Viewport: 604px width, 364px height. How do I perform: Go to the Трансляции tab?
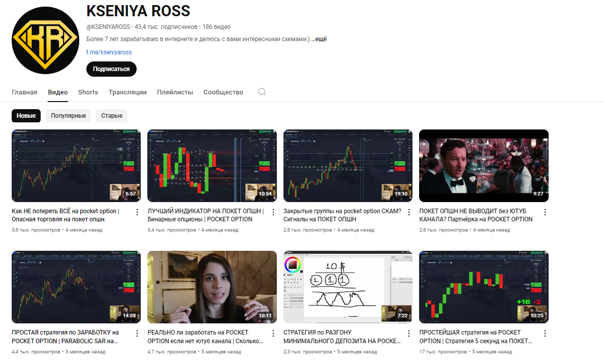coord(128,92)
